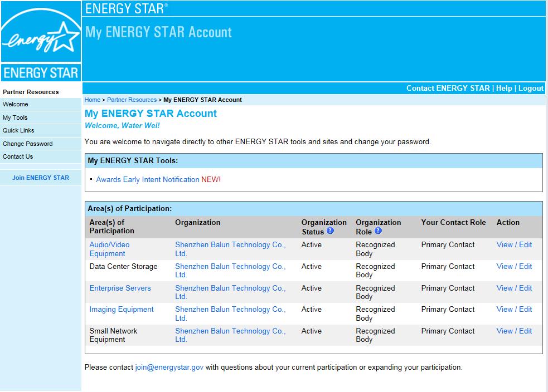Click the Action column header
The width and height of the screenshot is (548, 392).
[x=508, y=222]
